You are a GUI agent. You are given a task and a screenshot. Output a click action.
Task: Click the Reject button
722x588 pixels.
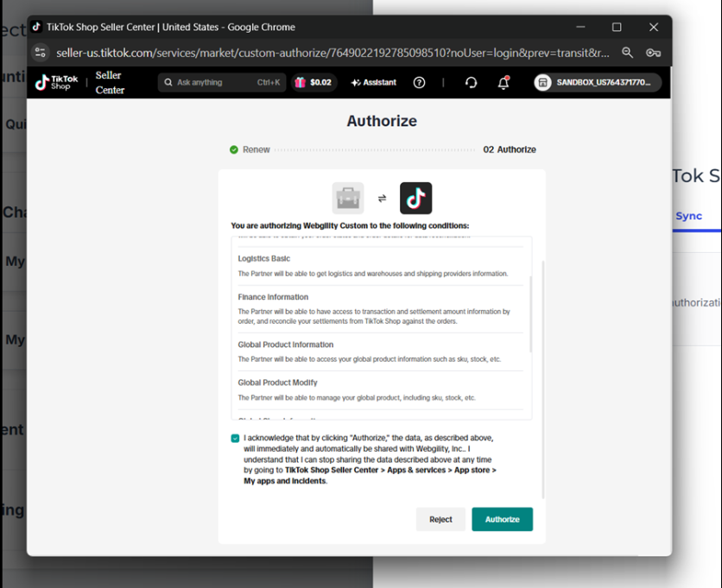(x=440, y=520)
